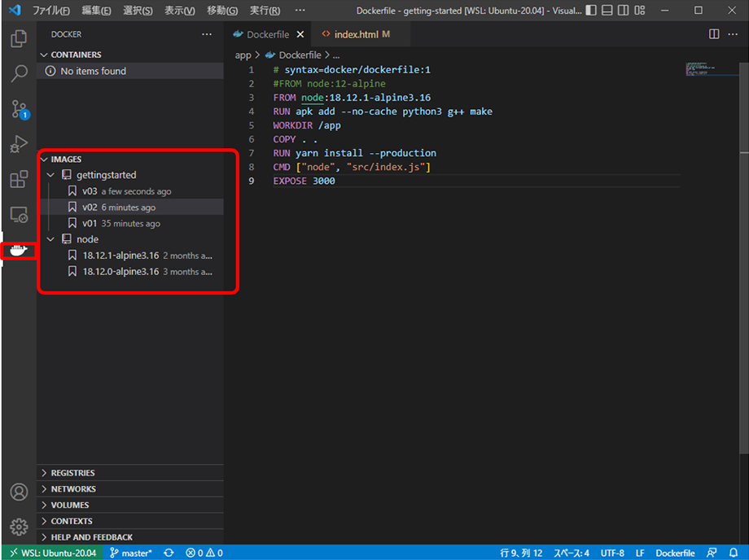Click the WORKDIR /app code line
Viewport: 749px width, 560px height.
pyautogui.click(x=307, y=125)
